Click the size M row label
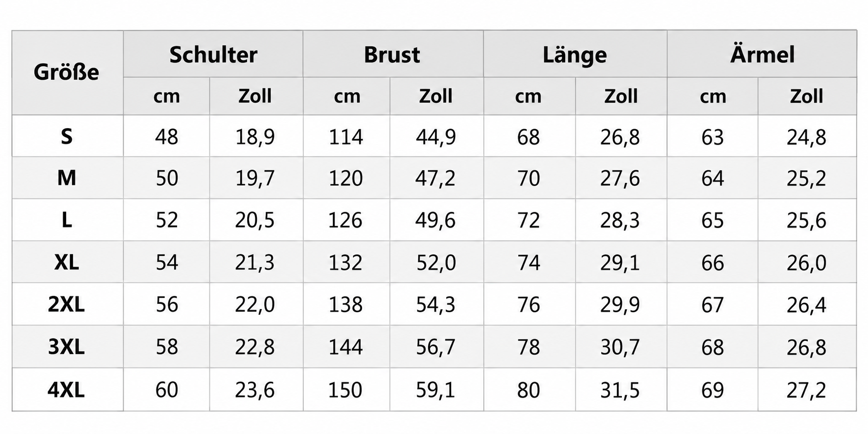868x434 pixels. pyautogui.click(x=67, y=178)
